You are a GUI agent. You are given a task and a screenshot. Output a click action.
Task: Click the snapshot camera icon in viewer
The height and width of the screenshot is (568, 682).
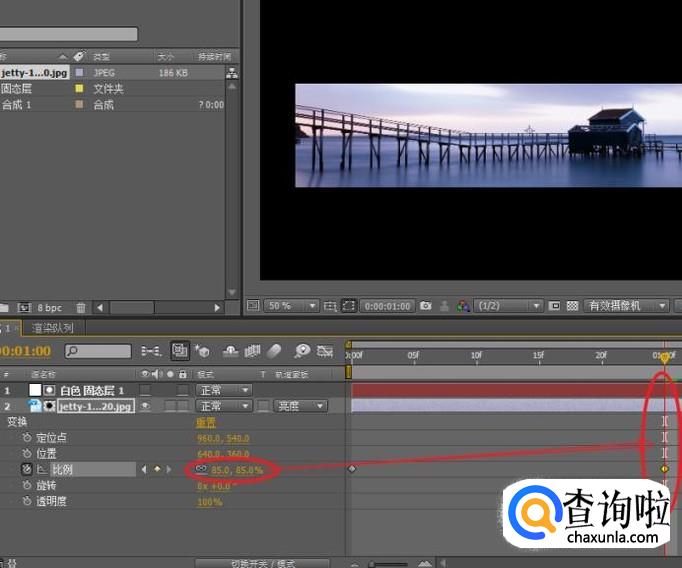426,305
